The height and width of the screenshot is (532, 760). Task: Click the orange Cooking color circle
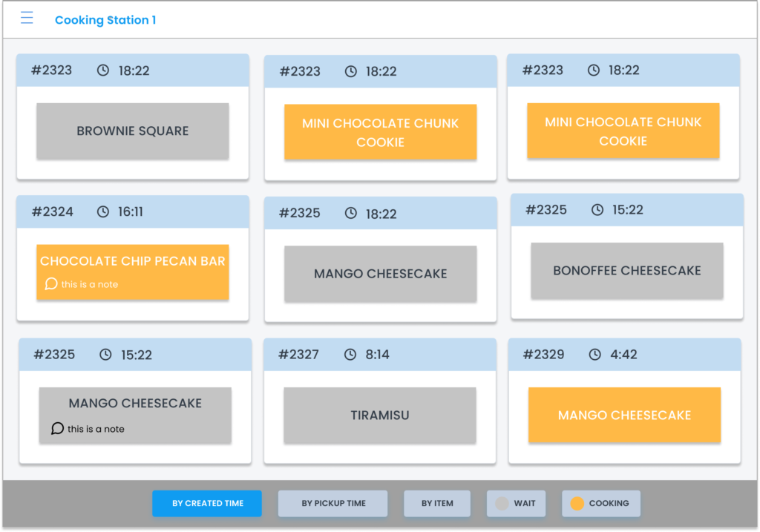[577, 503]
